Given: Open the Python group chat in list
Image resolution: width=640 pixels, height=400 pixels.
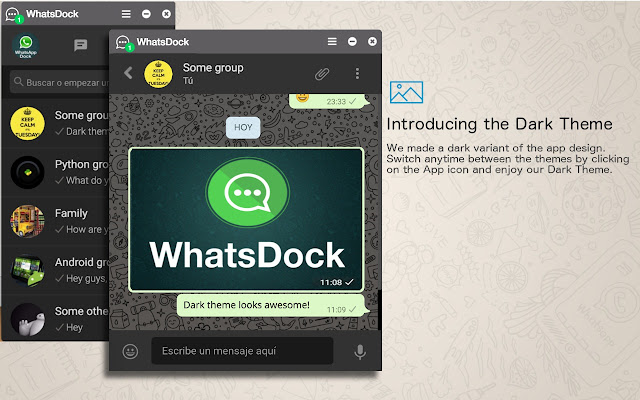Looking at the screenshot, I should [x=56, y=172].
